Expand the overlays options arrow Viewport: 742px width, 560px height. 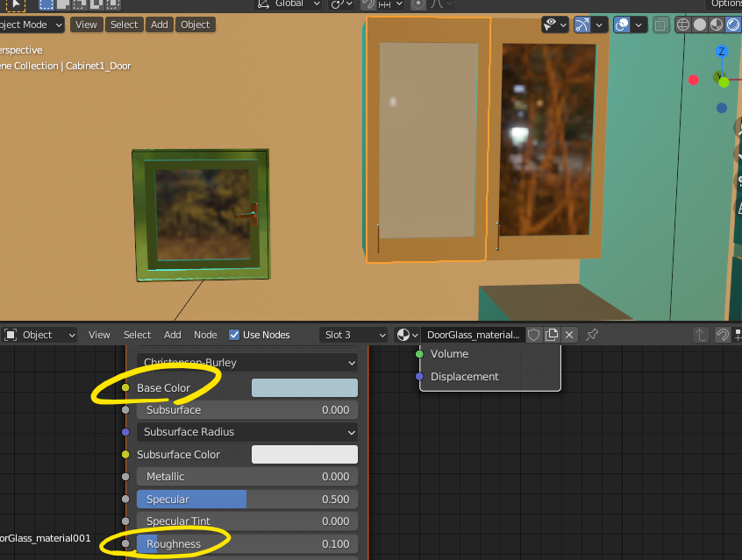coord(639,25)
